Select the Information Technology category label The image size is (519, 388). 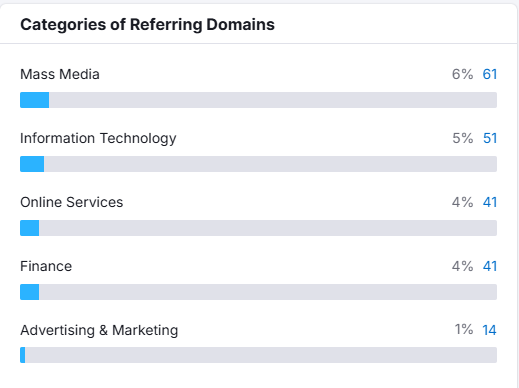tap(98, 139)
